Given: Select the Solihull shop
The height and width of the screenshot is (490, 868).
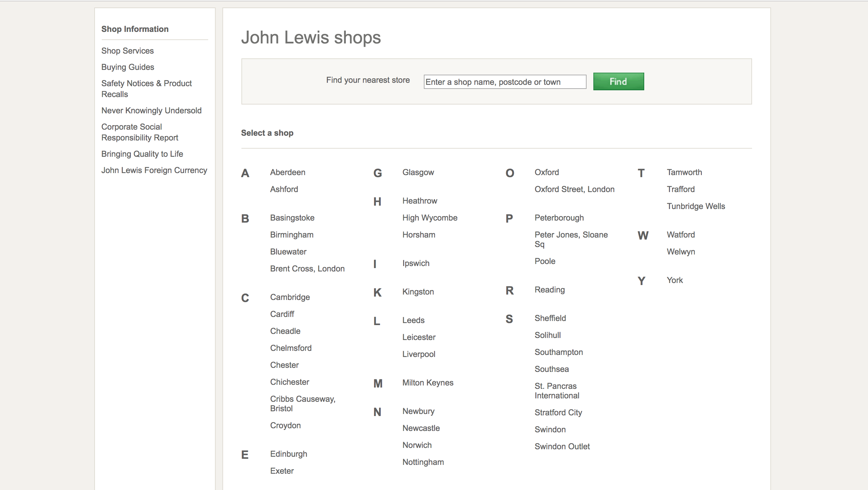Looking at the screenshot, I should coord(548,335).
